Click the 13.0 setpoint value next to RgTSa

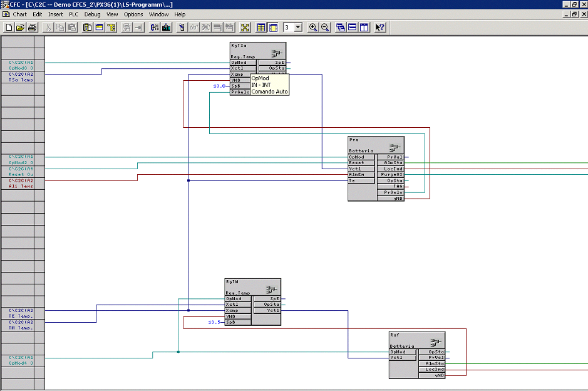coord(219,86)
